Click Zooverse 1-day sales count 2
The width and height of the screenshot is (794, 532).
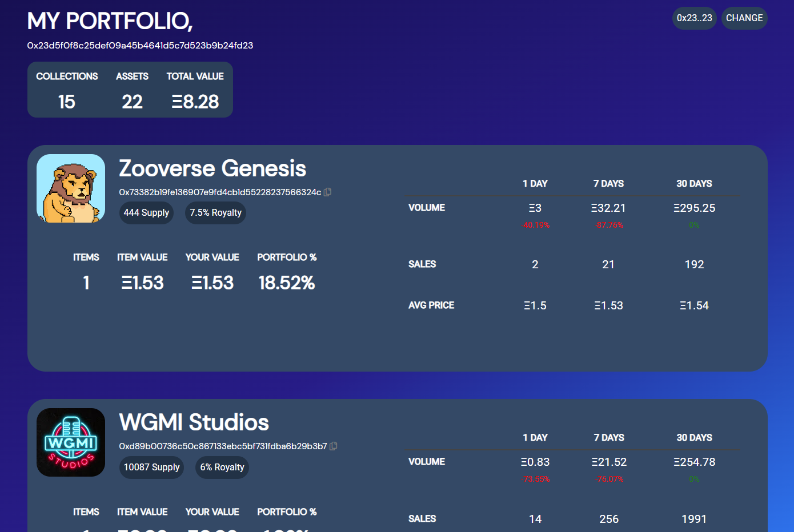coord(535,264)
